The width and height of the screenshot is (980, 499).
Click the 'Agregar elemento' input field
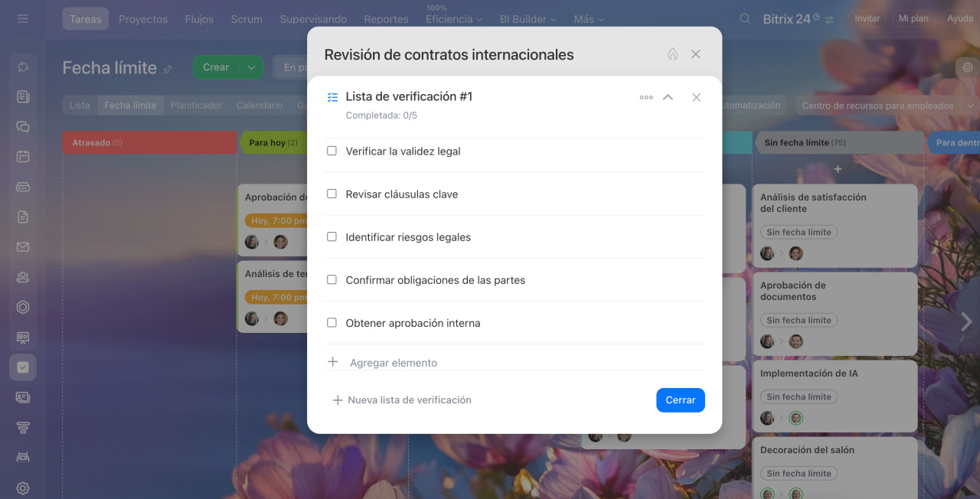click(514, 362)
